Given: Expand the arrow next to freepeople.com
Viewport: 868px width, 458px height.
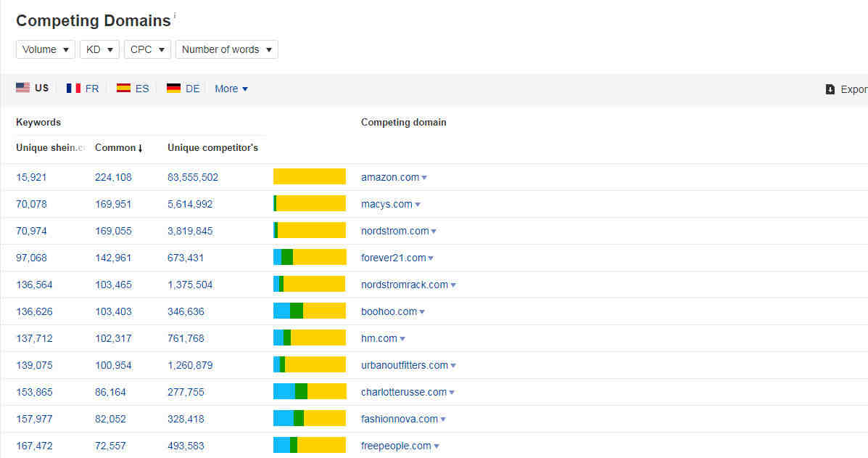Looking at the screenshot, I should pos(437,446).
